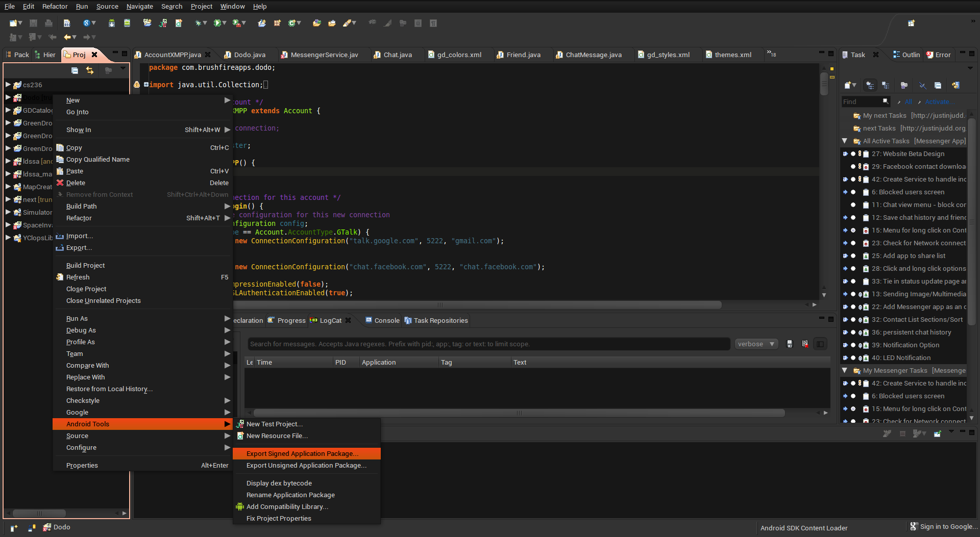Save LogCat messages using the floppy disk icon

(790, 344)
